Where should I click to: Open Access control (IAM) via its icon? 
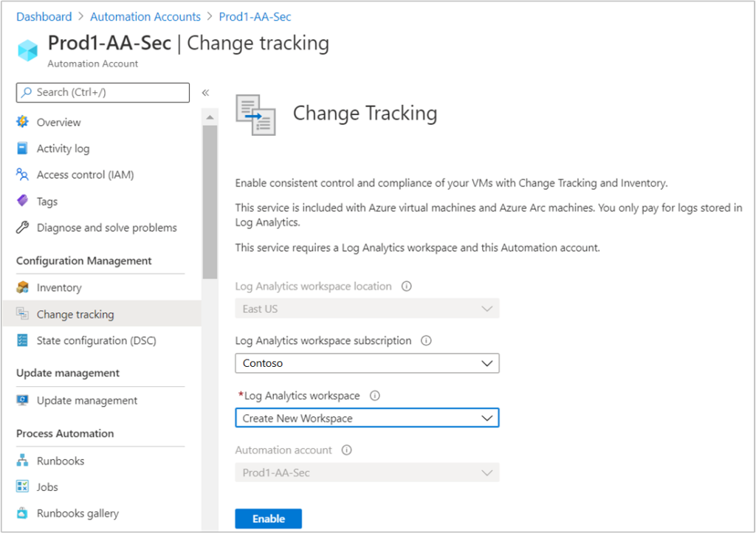(24, 175)
